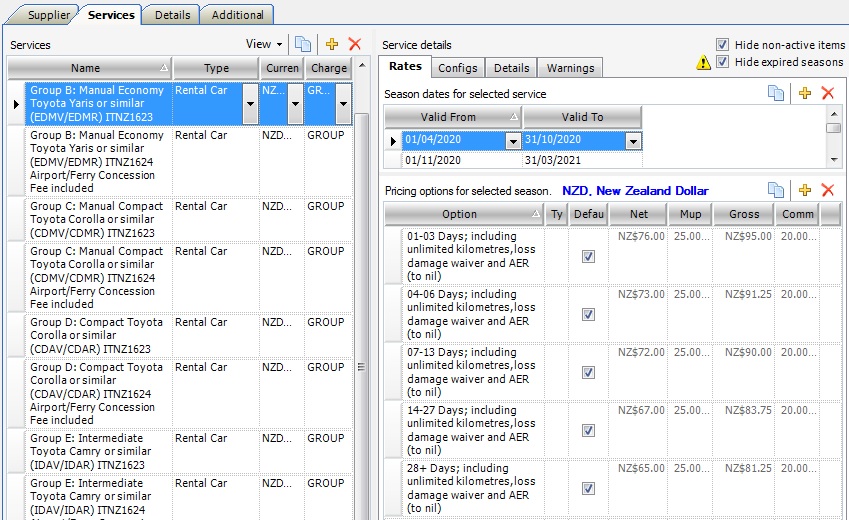Toggle Hide expired seasons checkbox

pos(723,61)
